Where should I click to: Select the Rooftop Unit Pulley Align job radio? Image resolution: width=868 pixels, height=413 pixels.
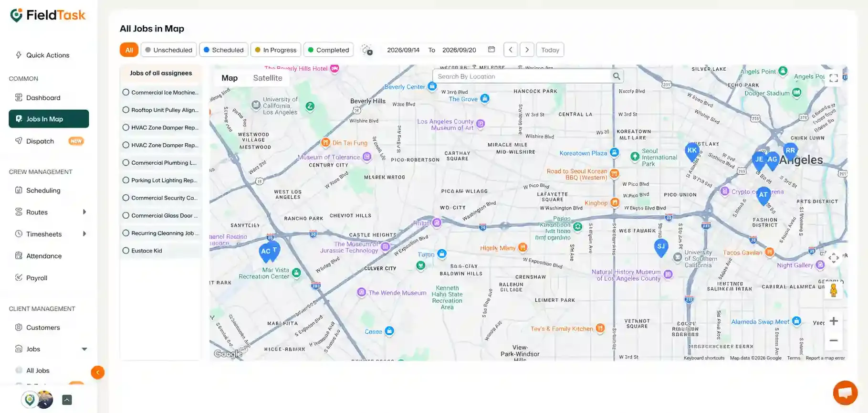[126, 110]
